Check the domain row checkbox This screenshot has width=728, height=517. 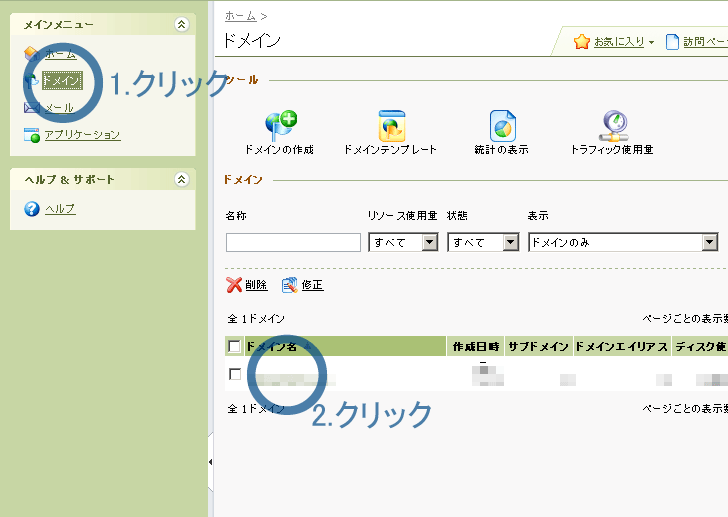(235, 374)
